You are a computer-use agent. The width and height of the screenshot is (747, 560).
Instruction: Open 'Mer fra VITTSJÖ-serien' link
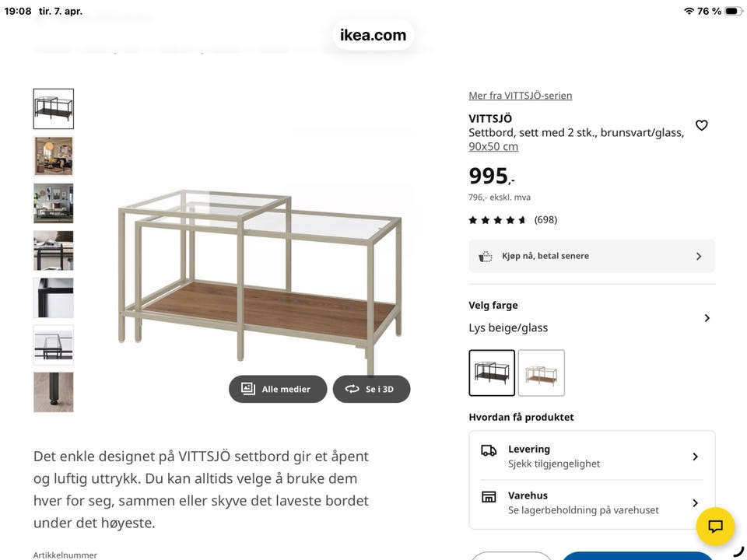point(520,96)
